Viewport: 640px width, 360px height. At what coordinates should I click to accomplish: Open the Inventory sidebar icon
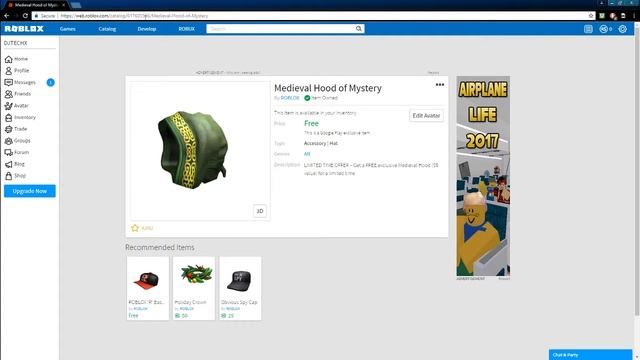pyautogui.click(x=9, y=118)
